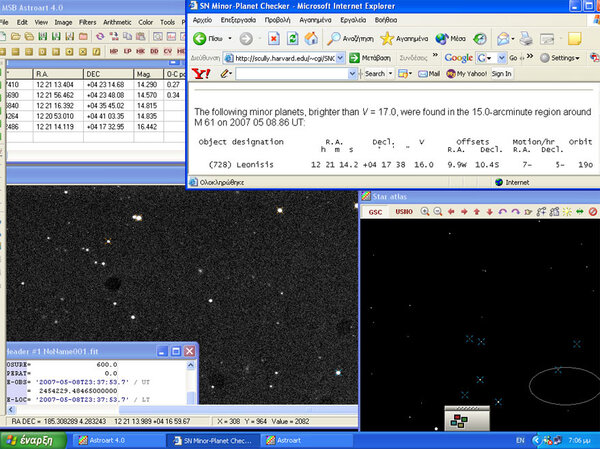Apply the LP low-pass filter
Screen dimensions: 600x449
pyautogui.click(x=127, y=51)
